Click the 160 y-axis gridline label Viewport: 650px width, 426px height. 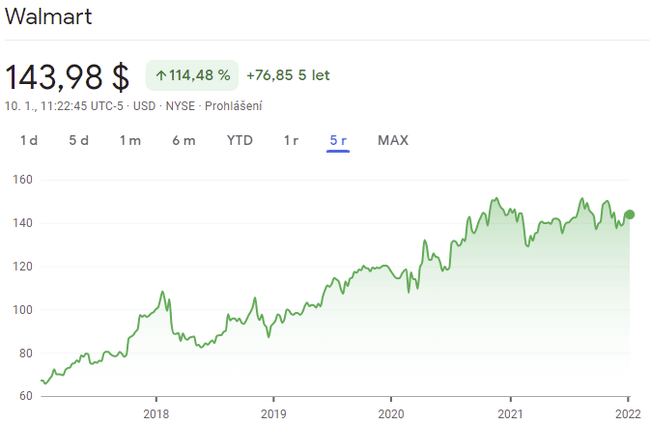(x=23, y=180)
